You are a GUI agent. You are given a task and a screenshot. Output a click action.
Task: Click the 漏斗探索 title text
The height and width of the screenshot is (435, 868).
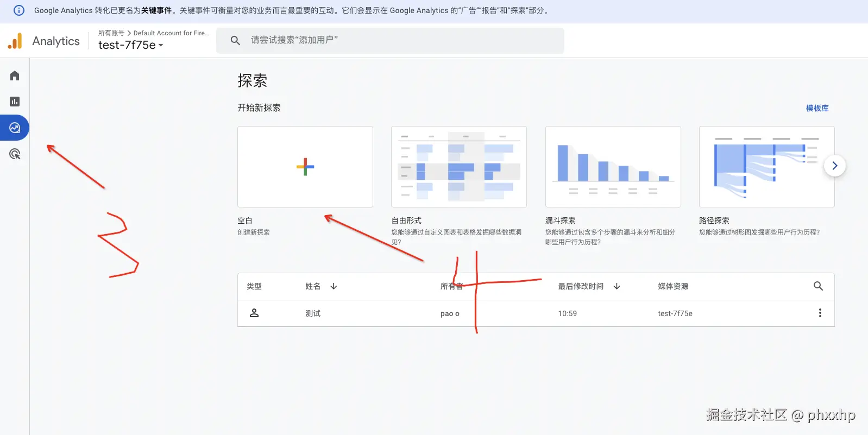(x=561, y=220)
